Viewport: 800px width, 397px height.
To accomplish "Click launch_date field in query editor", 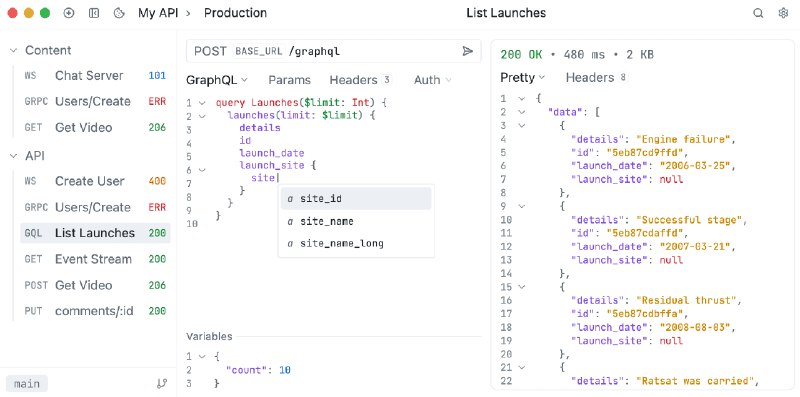I will pyautogui.click(x=272, y=153).
